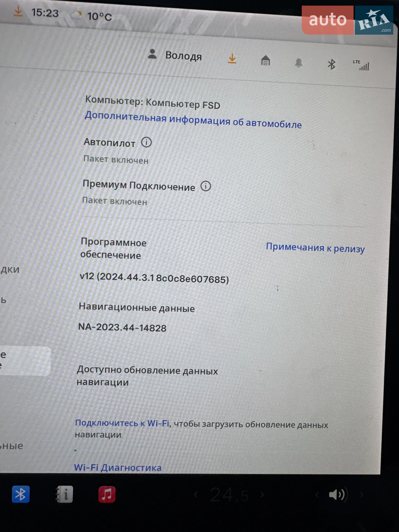This screenshot has width=399, height=532.
Task: Open Wi-Fi Диагностика link
Action: 118,468
